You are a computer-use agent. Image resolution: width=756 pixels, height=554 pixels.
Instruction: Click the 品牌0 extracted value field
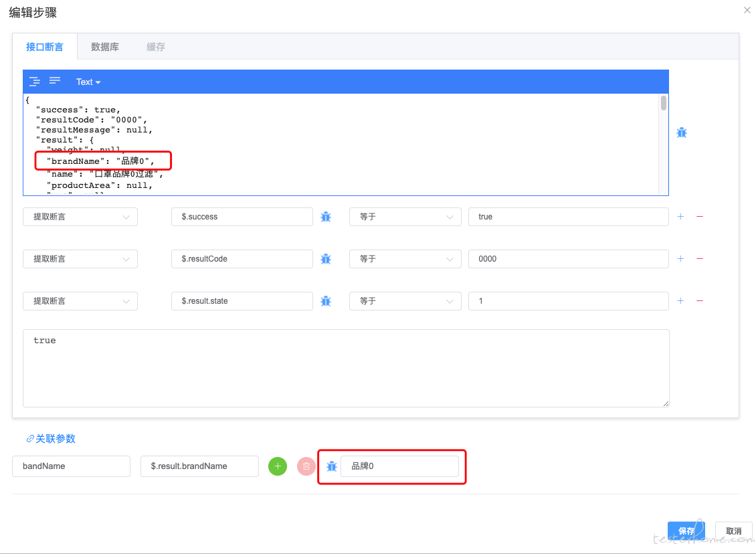399,466
